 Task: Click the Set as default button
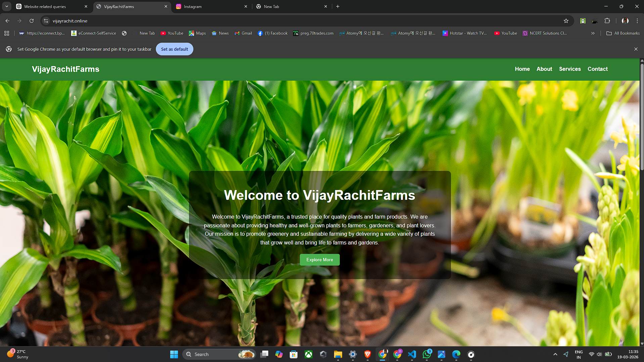pos(174,49)
